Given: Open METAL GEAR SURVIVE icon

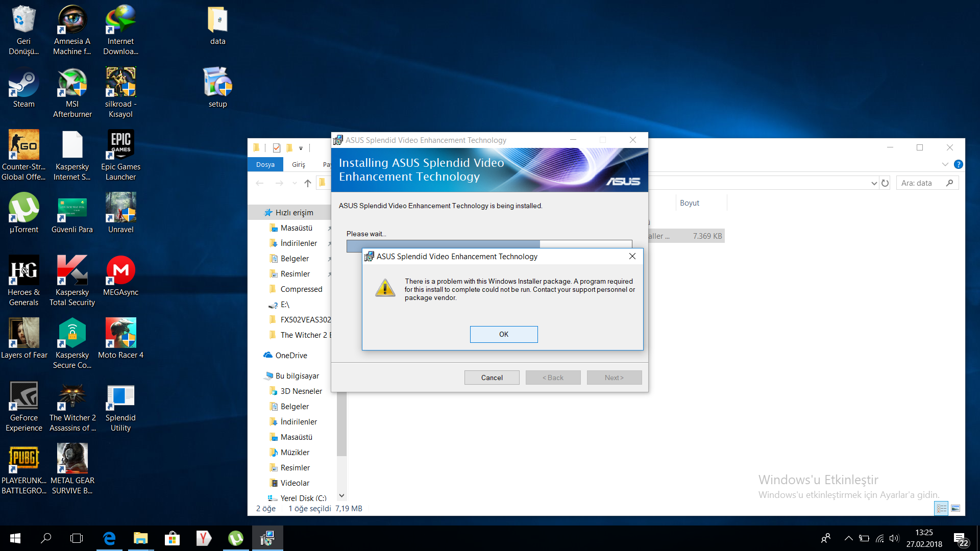Looking at the screenshot, I should click(x=72, y=469).
